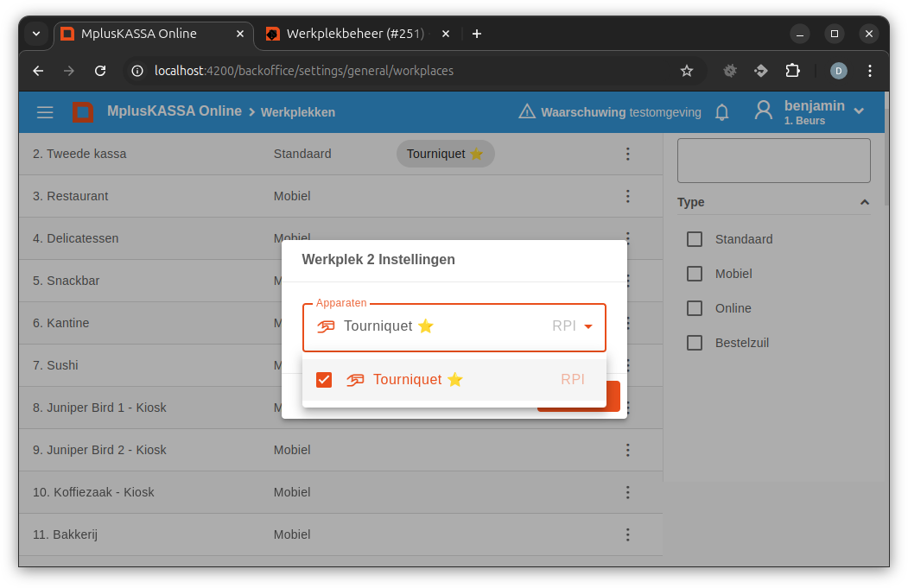
Task: Click the warning triangle icon
Action: pos(526,111)
